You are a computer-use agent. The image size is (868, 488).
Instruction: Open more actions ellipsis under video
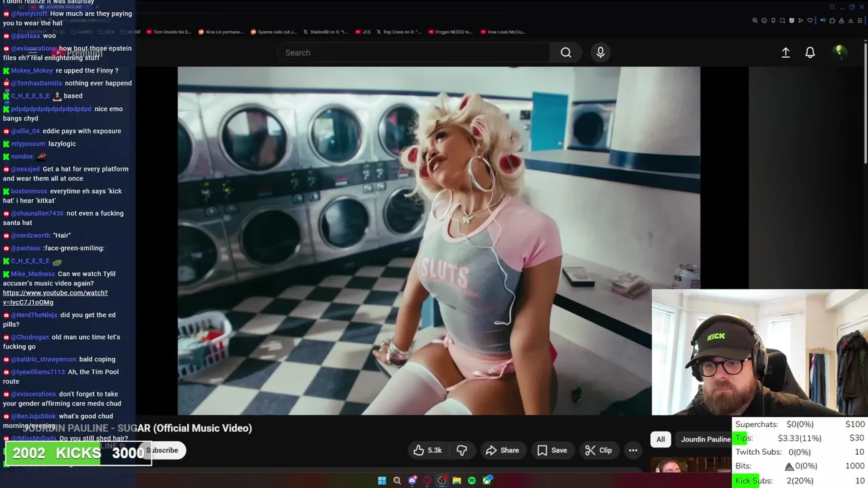[x=633, y=450]
